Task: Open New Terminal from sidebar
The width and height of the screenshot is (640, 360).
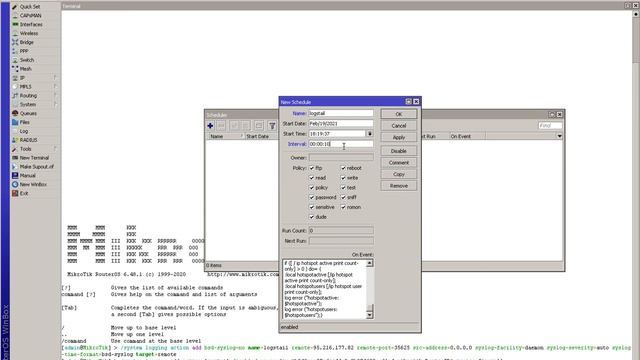Action: [34, 158]
